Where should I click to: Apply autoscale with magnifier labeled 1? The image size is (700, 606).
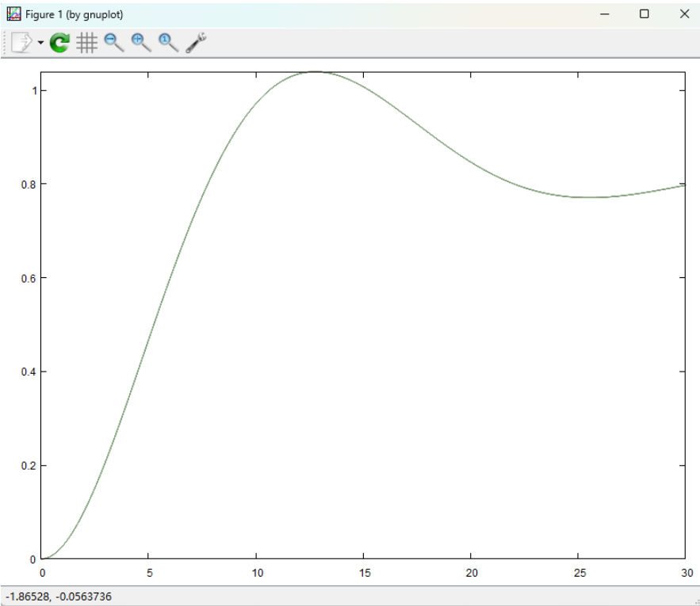[168, 43]
